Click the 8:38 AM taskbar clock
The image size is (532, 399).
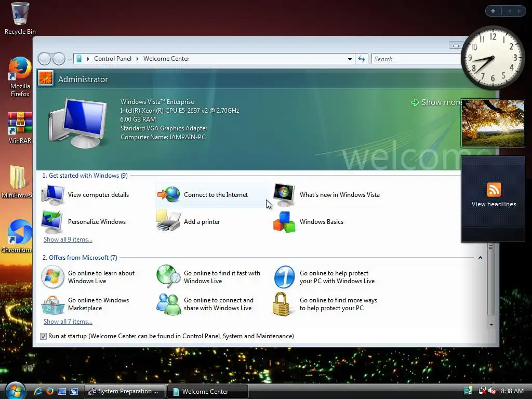pyautogui.click(x=512, y=391)
